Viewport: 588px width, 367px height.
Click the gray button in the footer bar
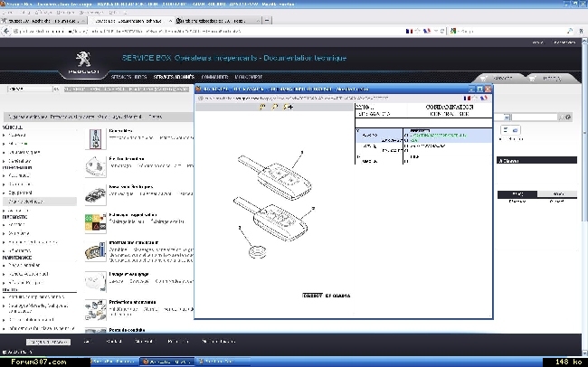(x=48, y=342)
